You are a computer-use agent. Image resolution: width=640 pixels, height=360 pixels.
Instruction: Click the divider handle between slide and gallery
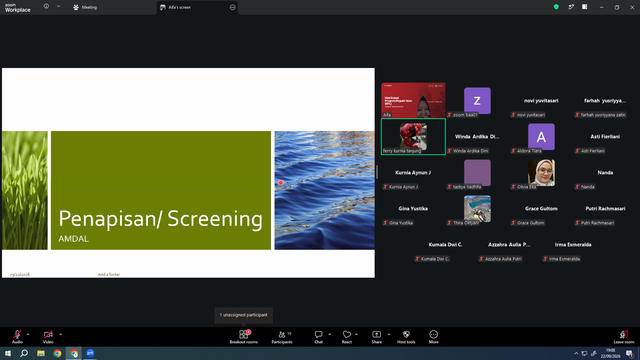[x=377, y=172]
